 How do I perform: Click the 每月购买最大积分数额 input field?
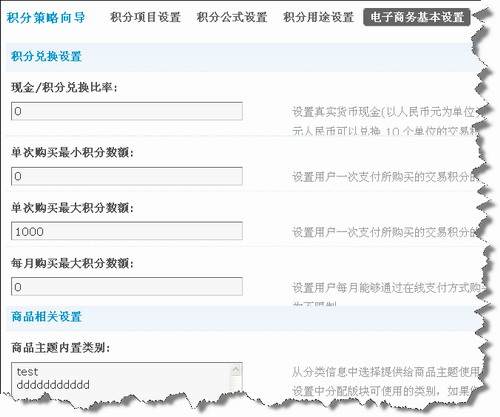click(x=127, y=286)
